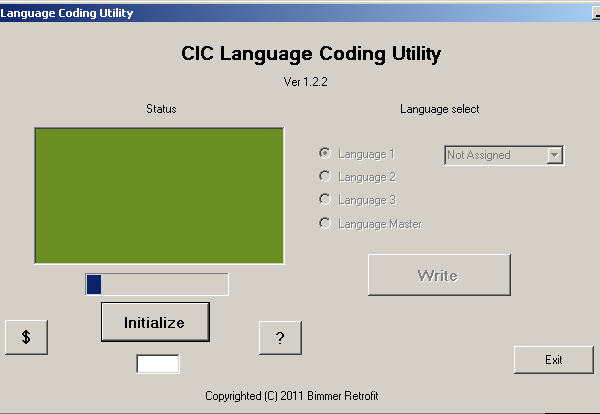Viewport: 600px width, 414px height.
Task: Click the Write button
Action: coord(439,275)
